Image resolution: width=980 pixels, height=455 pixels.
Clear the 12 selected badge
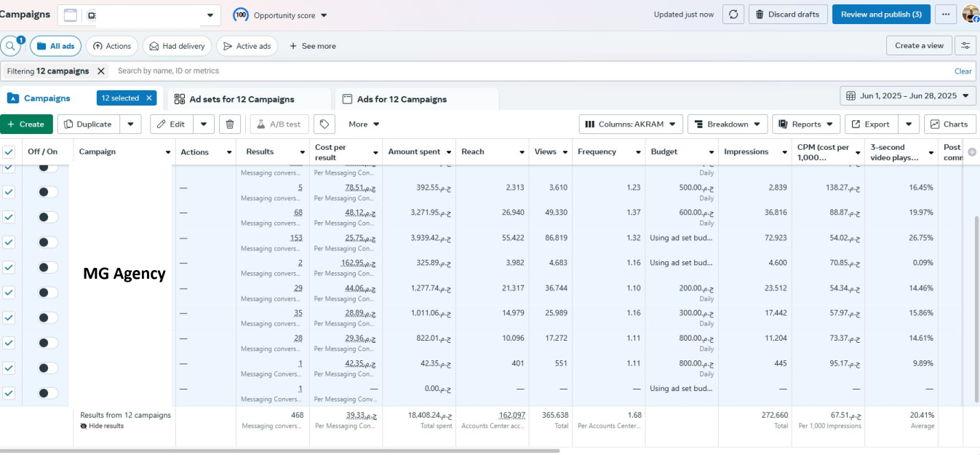click(x=149, y=98)
